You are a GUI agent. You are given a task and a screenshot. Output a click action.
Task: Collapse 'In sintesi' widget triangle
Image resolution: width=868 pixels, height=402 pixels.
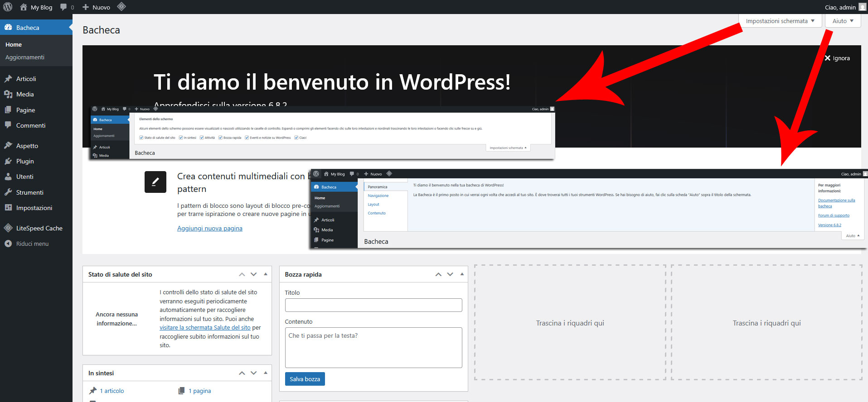266,373
